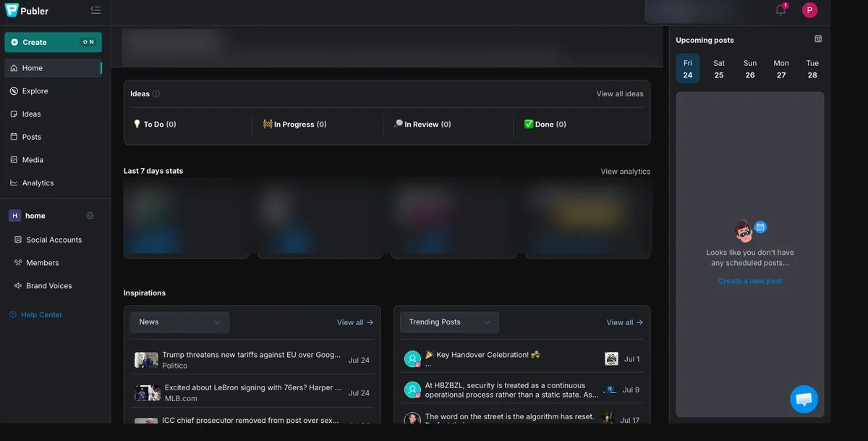This screenshot has width=868, height=441.
Task: Expand the Trending Posts dropdown
Action: tap(449, 322)
